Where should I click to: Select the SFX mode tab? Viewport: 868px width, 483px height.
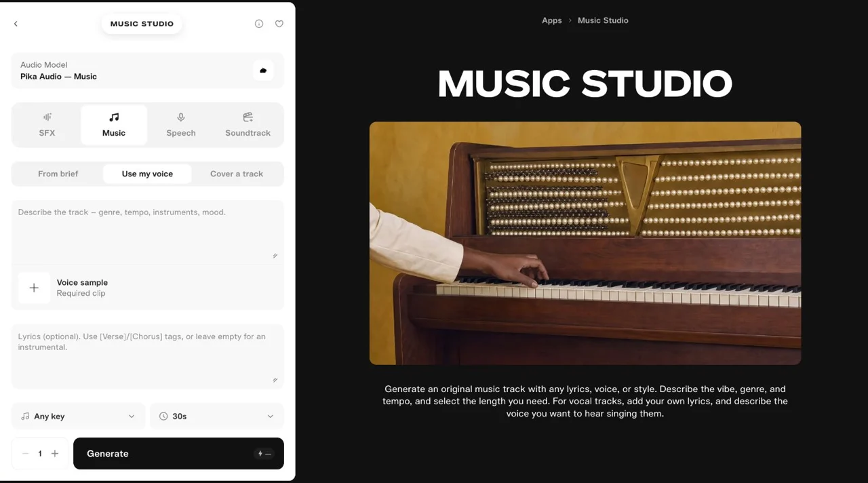pyautogui.click(x=47, y=125)
